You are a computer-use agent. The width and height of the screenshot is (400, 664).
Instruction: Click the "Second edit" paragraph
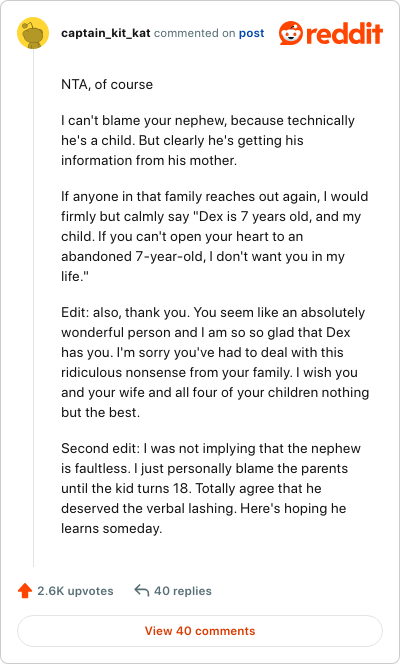coord(211,489)
